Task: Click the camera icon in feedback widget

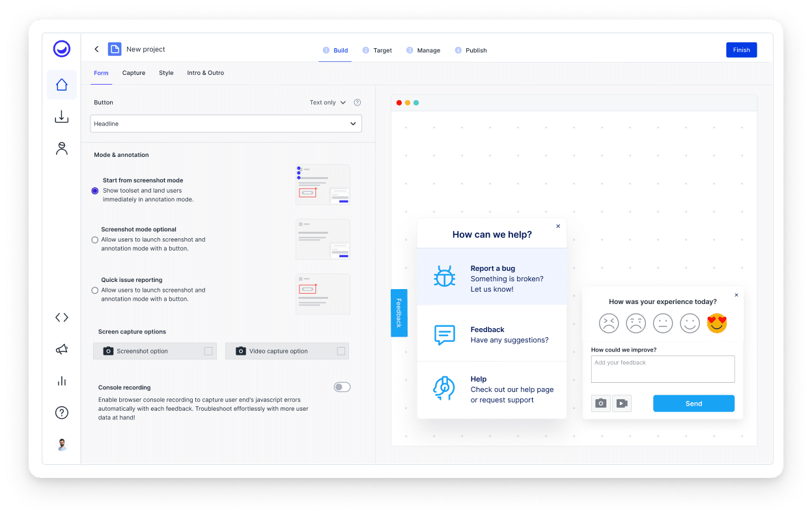Action: point(600,403)
